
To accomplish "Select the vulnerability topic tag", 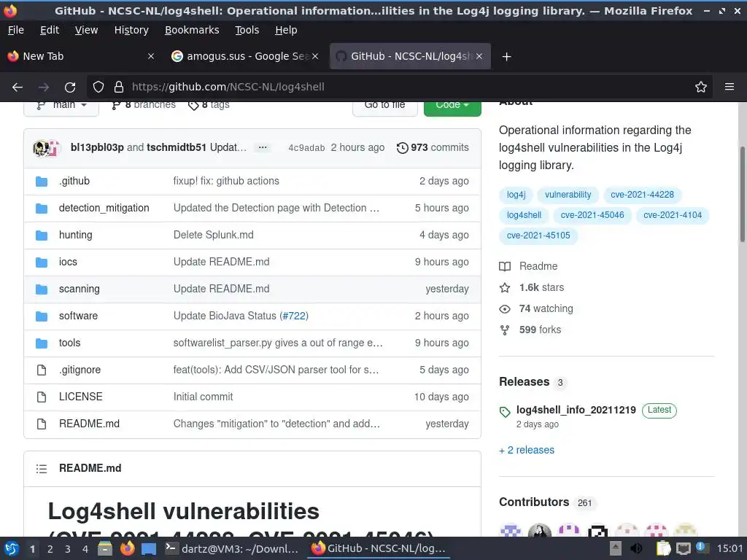I will coord(568,195).
